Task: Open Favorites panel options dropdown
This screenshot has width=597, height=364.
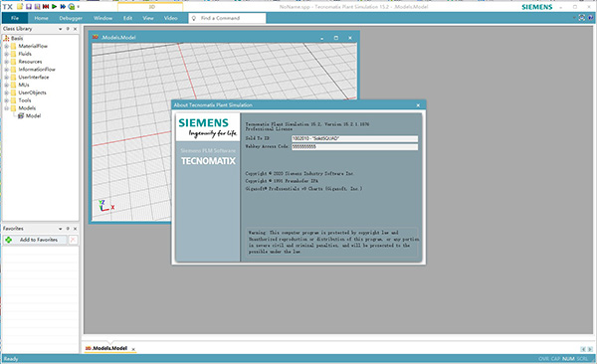Action: pos(60,229)
